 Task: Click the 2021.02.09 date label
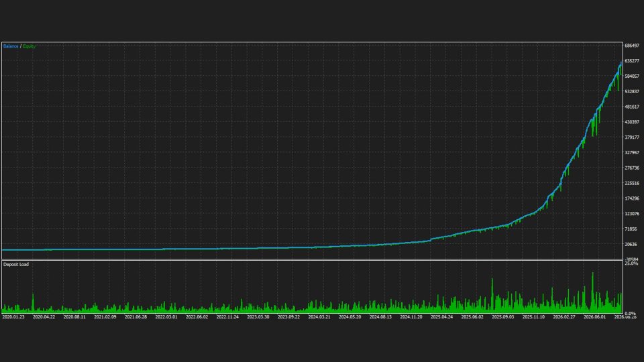[x=105, y=317]
